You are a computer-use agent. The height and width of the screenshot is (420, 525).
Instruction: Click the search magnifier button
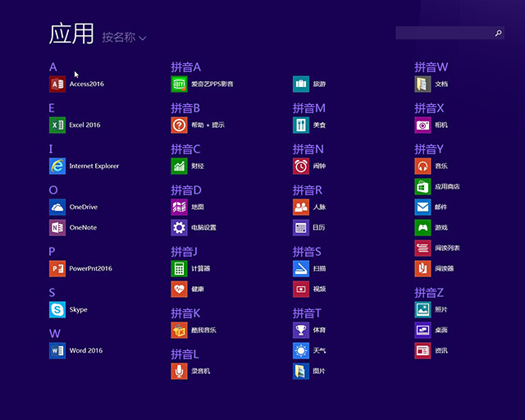498,33
